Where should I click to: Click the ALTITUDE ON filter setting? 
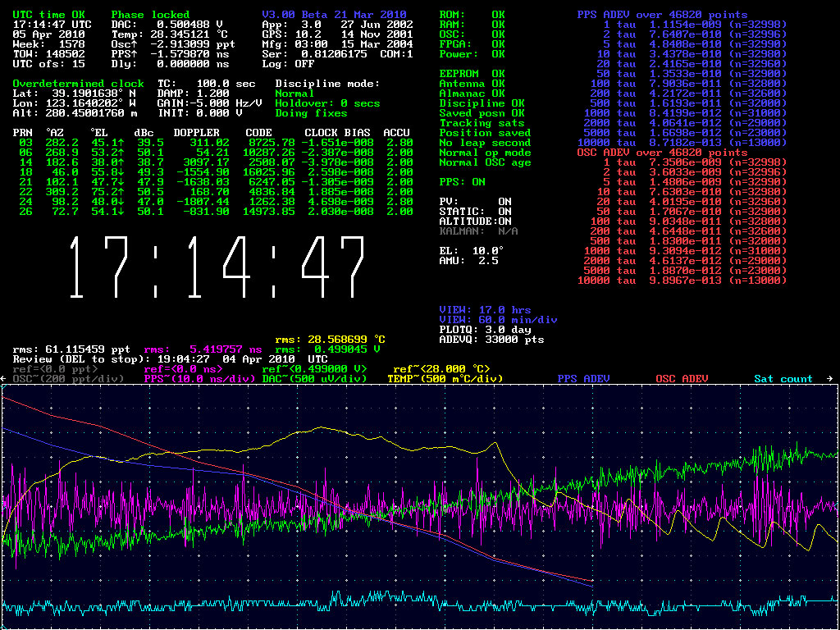[475, 221]
